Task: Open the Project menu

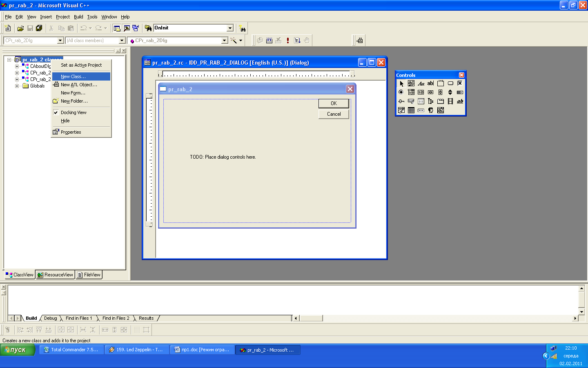Action: [63, 17]
